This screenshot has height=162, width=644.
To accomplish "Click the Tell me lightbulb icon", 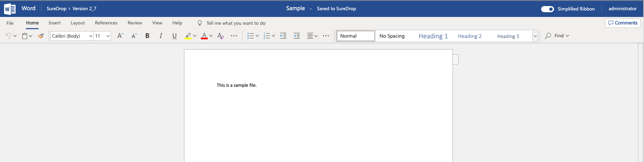I will point(200,23).
